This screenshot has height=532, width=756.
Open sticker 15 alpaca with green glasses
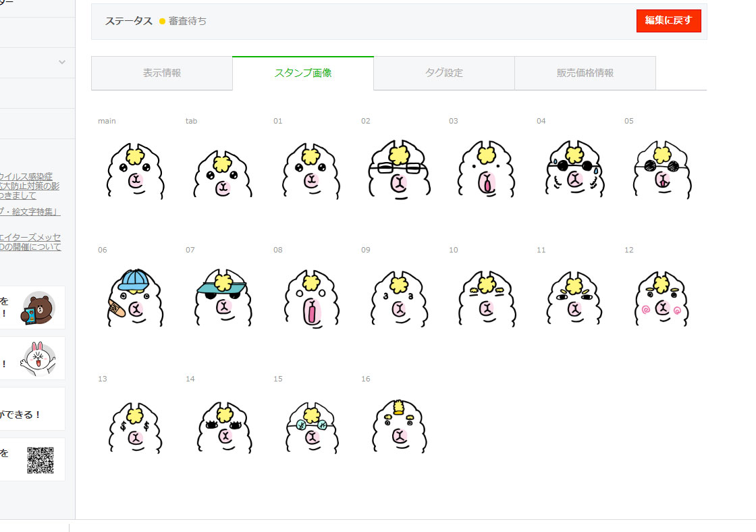[310, 427]
